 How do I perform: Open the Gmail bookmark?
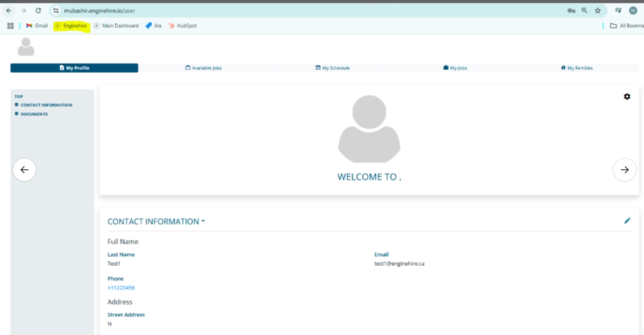[37, 26]
